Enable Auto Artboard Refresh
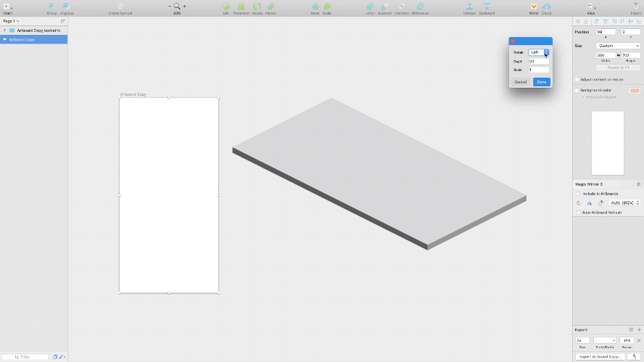This screenshot has height=362, width=644. (x=578, y=213)
